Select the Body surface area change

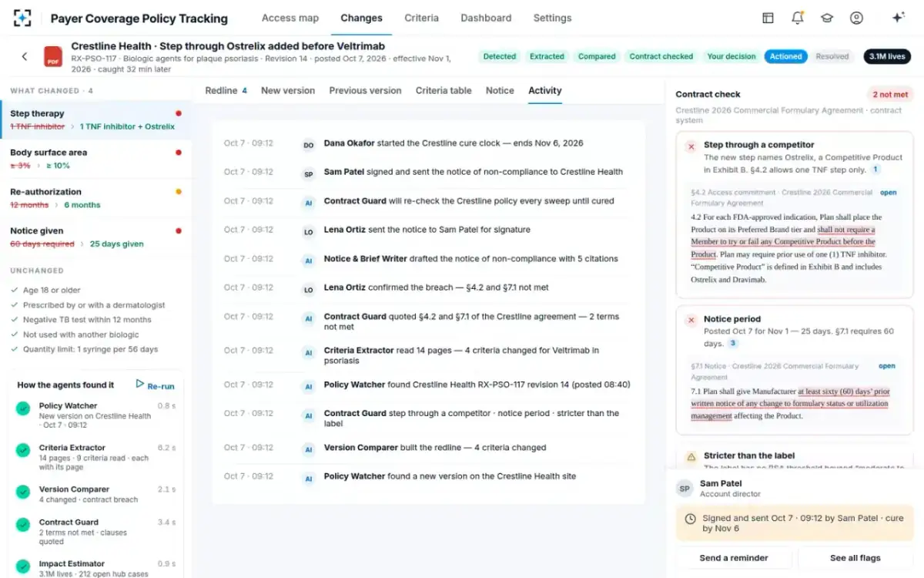tap(95, 159)
